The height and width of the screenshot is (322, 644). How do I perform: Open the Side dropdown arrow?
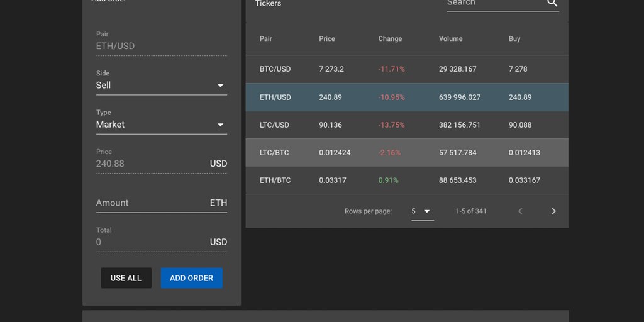[x=221, y=86]
